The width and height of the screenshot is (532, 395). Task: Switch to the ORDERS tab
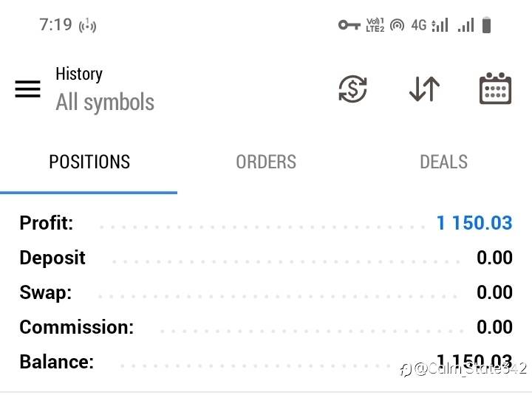pyautogui.click(x=266, y=162)
